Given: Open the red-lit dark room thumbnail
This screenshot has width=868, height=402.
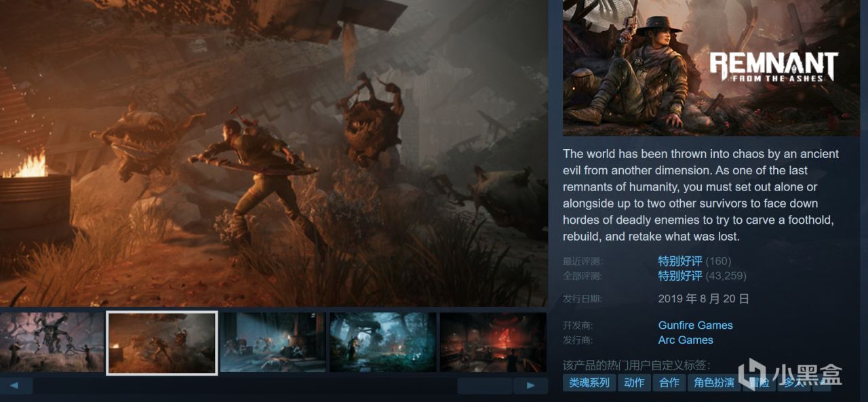Looking at the screenshot, I should click(493, 342).
